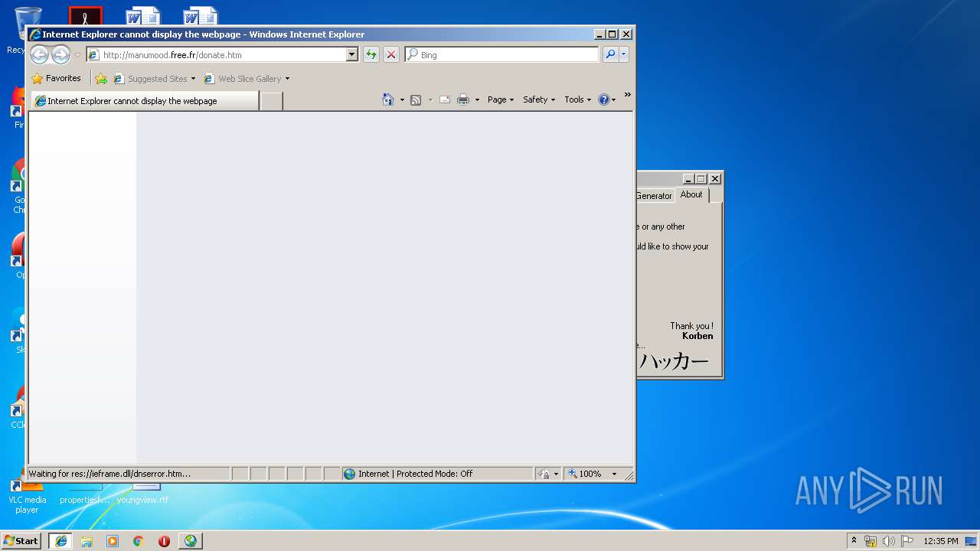Switch to the About tab in background window
980x551 pixels.
click(691, 194)
